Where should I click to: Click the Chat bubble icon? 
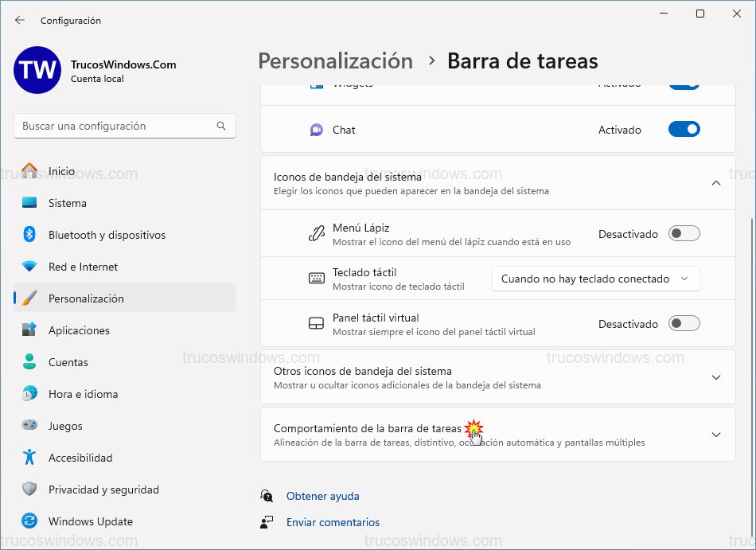coord(316,129)
